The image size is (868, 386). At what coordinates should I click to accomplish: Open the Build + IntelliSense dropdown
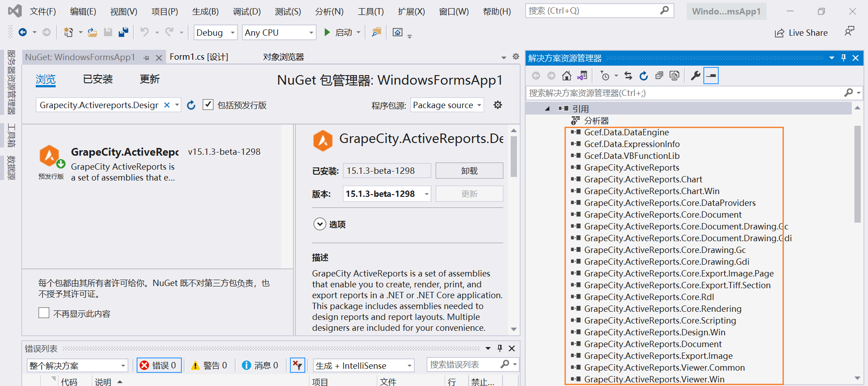[364, 365]
